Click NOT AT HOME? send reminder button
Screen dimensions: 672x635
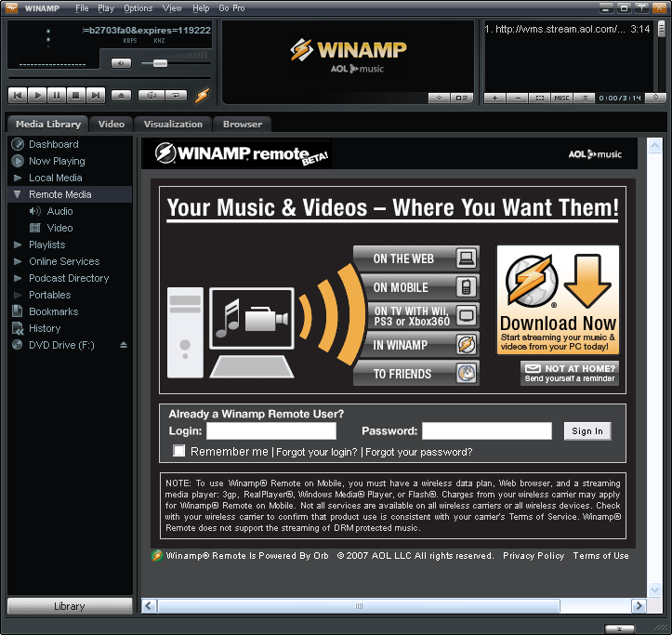coord(570,373)
